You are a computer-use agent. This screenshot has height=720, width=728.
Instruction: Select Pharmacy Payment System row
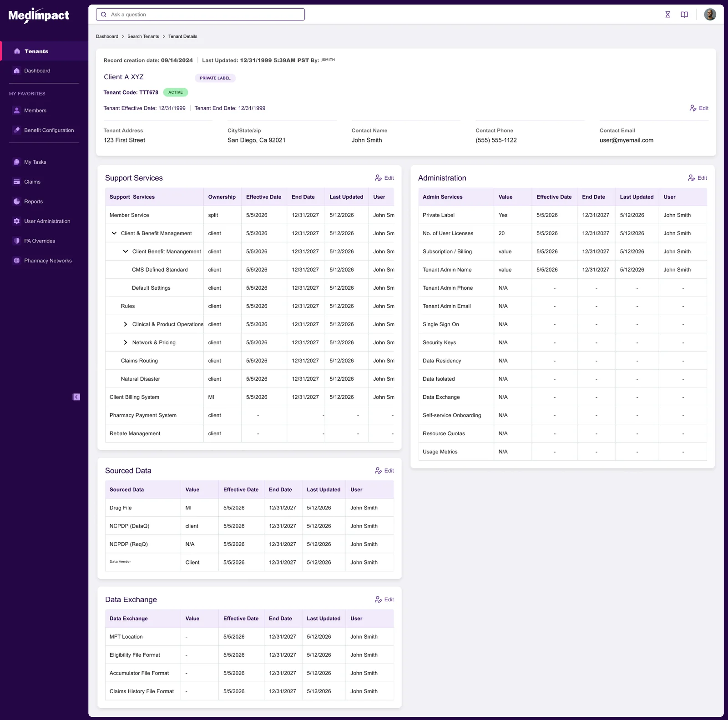click(249, 415)
